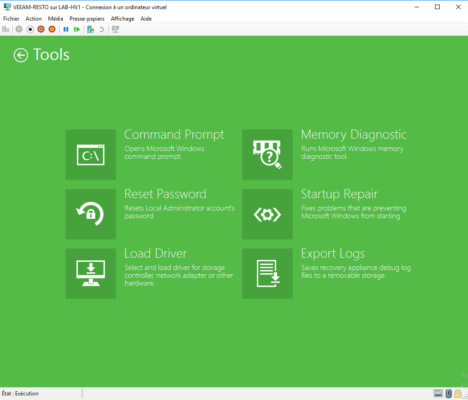Click the Reset Password title
This screenshot has height=400, width=468.
(x=165, y=194)
